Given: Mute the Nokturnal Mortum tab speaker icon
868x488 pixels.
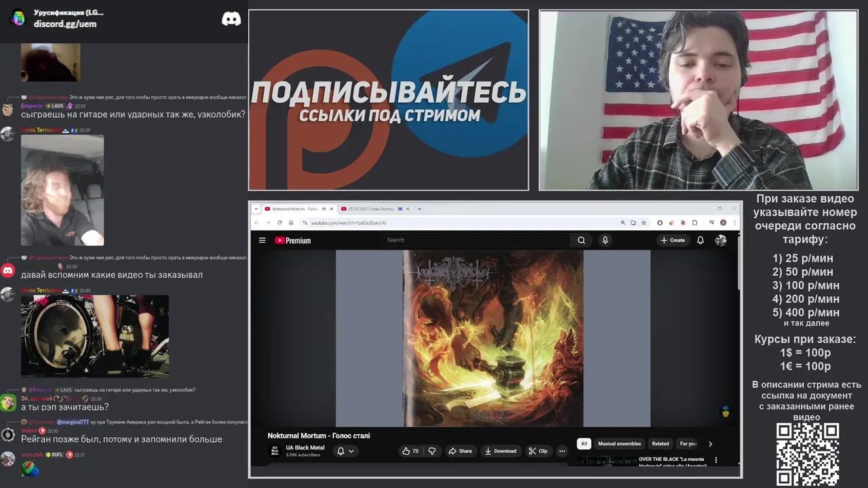Looking at the screenshot, I should pos(323,209).
